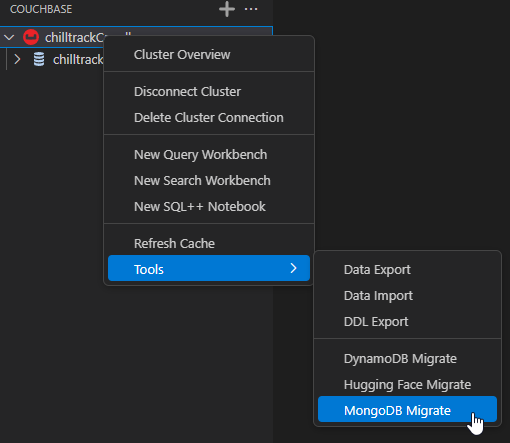Image resolution: width=510 pixels, height=443 pixels.
Task: Click the plus icon to add a cluster connection
Action: [x=227, y=9]
